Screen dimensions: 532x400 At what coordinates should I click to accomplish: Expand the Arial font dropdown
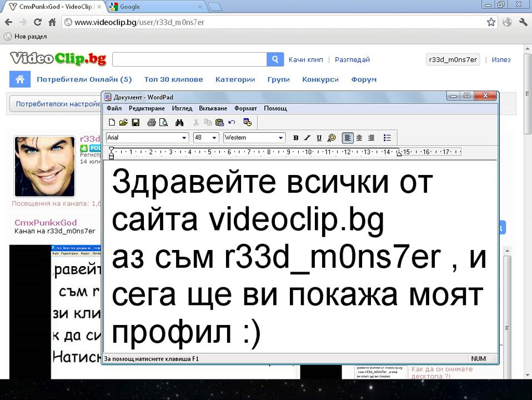click(184, 138)
